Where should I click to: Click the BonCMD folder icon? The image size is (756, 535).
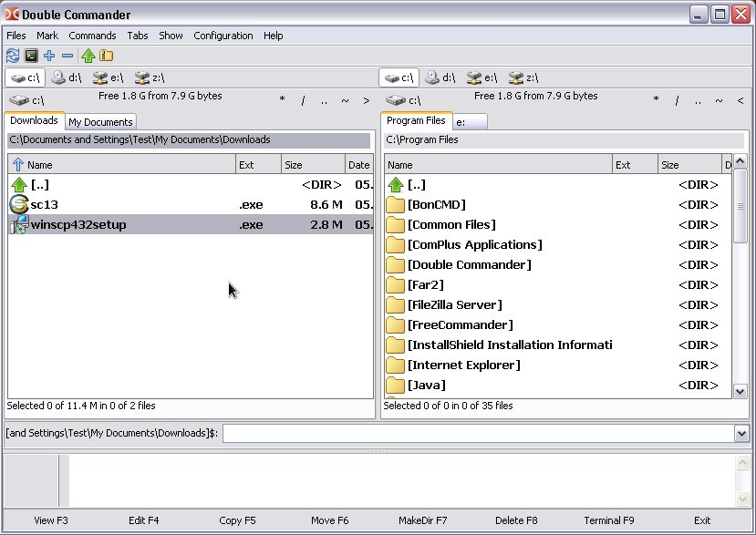[396, 205]
